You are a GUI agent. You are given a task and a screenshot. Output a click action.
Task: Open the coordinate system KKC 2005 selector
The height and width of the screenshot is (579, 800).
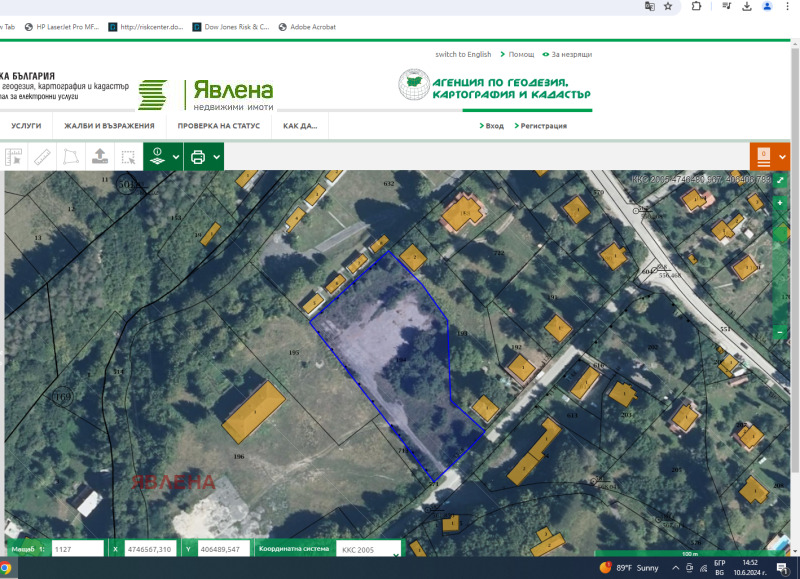368,549
